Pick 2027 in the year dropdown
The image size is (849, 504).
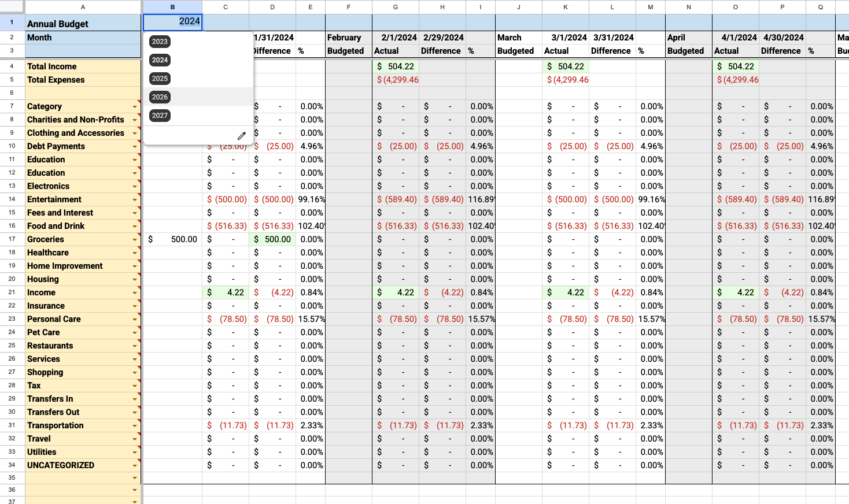[x=160, y=116]
